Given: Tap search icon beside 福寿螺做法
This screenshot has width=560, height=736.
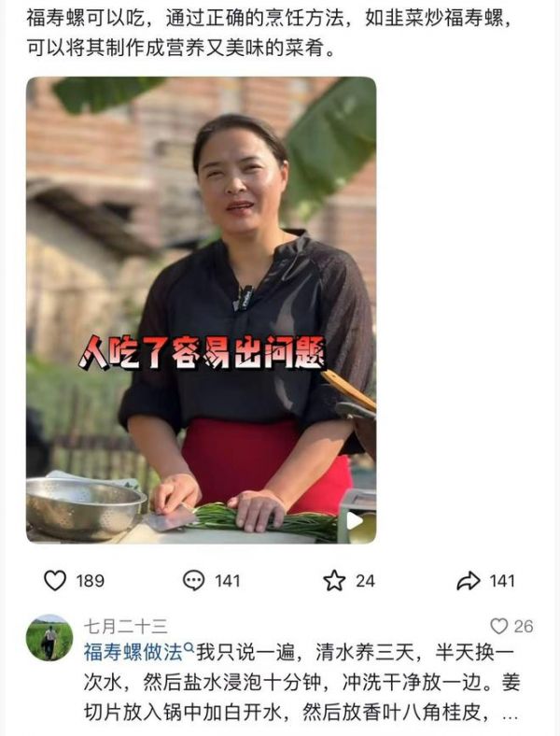Looking at the screenshot, I should [189, 647].
